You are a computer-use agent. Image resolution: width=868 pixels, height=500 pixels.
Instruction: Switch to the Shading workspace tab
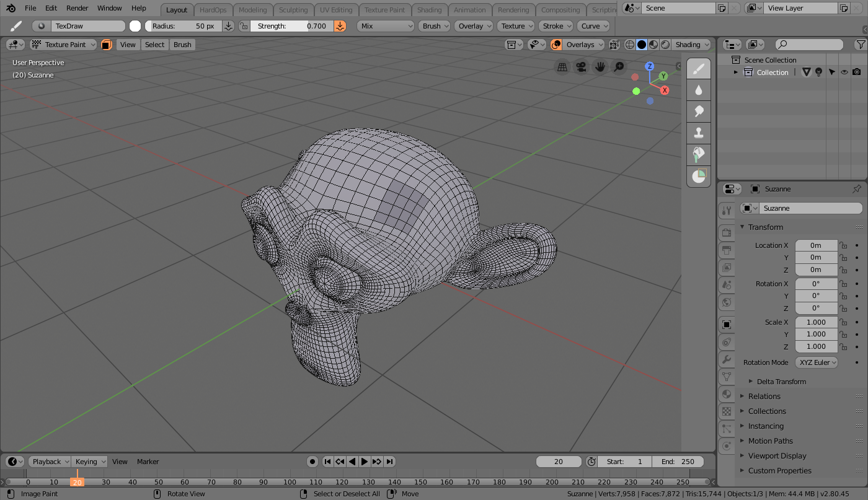click(429, 10)
